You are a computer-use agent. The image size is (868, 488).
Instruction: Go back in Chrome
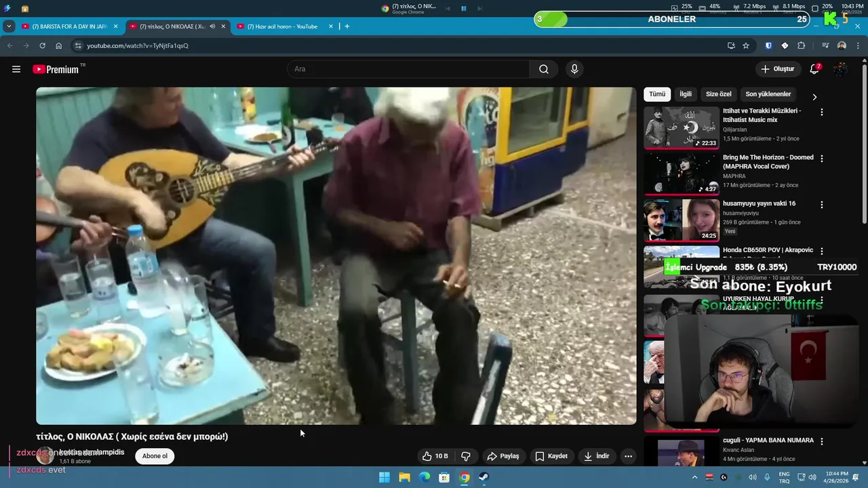point(9,45)
